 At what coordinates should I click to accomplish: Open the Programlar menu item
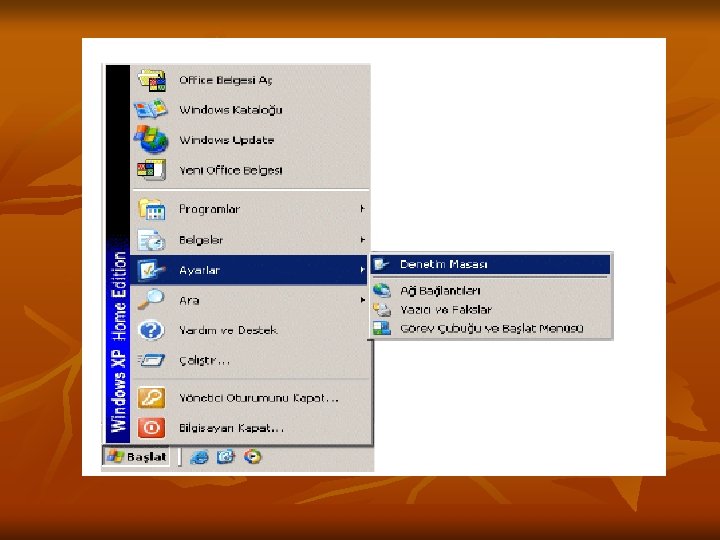coord(251,209)
